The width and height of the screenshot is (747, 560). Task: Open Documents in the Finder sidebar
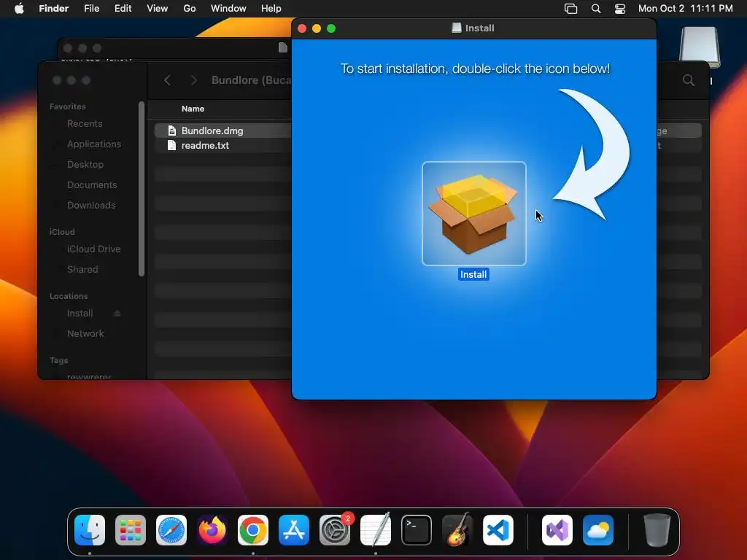(92, 184)
